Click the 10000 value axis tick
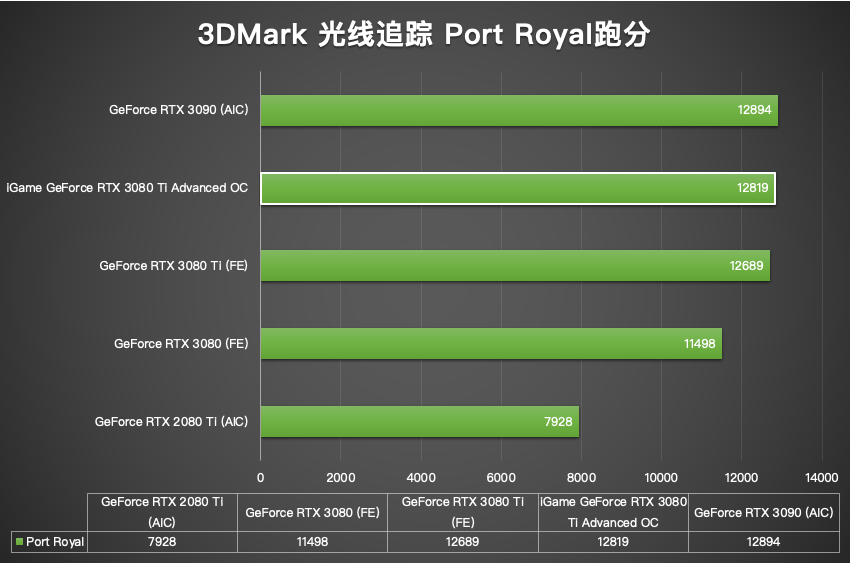The height and width of the screenshot is (563, 850). pyautogui.click(x=661, y=478)
